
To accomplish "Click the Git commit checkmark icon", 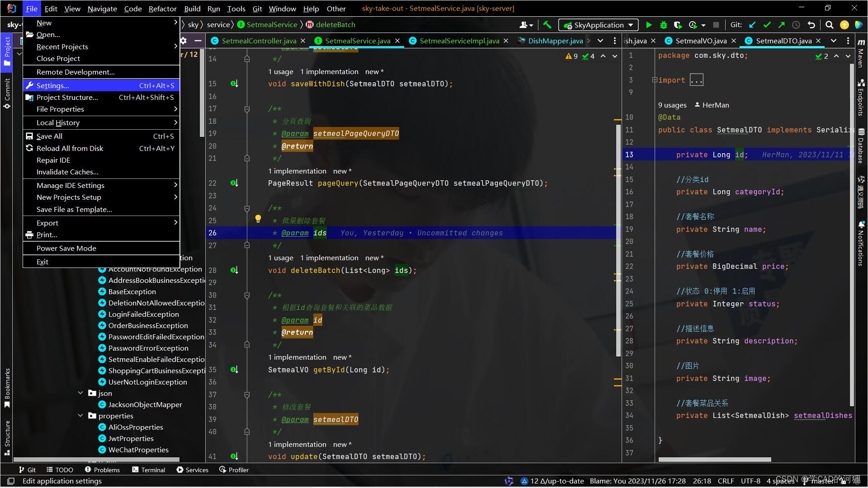I will [x=767, y=25].
